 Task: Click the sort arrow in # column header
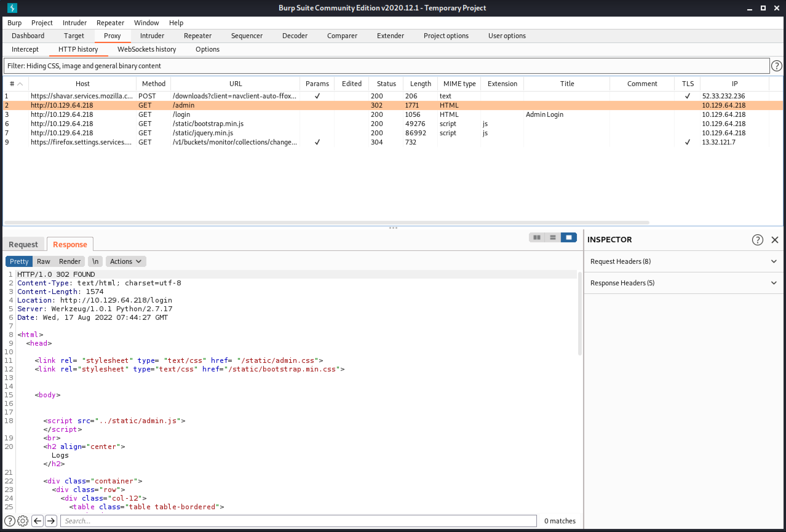pyautogui.click(x=20, y=84)
